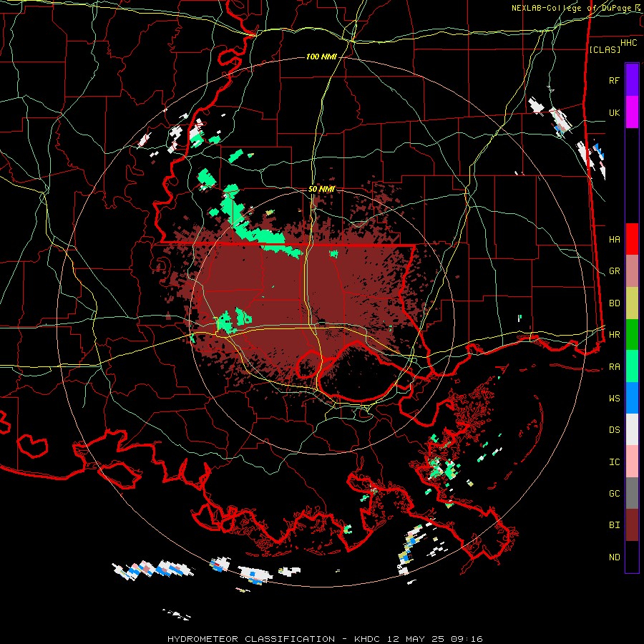This screenshot has width=644, height=644.
Task: Click the [CLAS] units label
Action: tap(605, 49)
